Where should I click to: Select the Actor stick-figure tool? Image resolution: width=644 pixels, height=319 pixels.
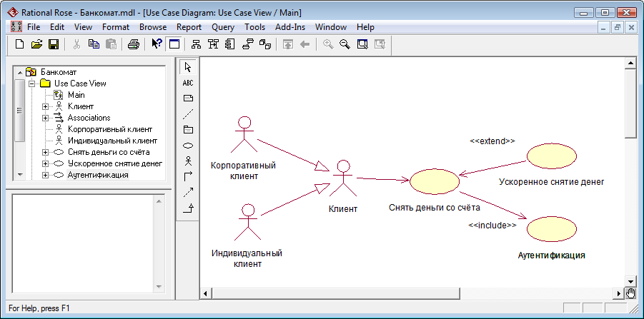[x=188, y=161]
